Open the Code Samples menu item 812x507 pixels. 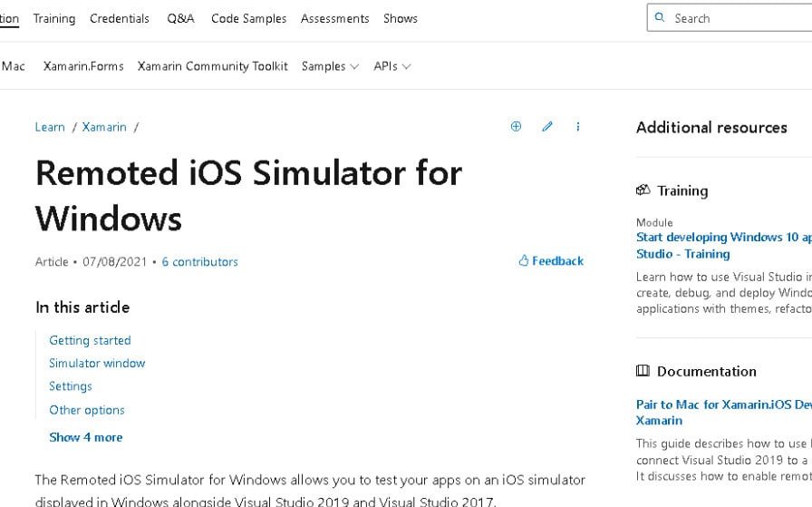248,19
